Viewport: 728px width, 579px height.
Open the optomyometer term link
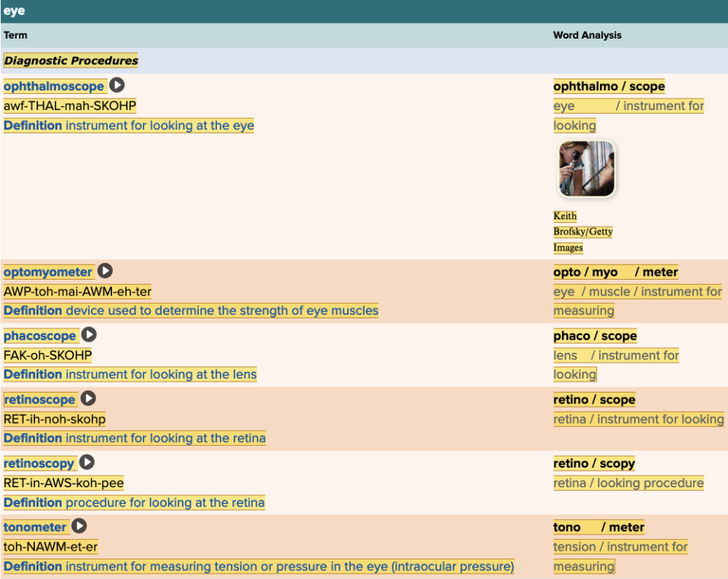48,272
